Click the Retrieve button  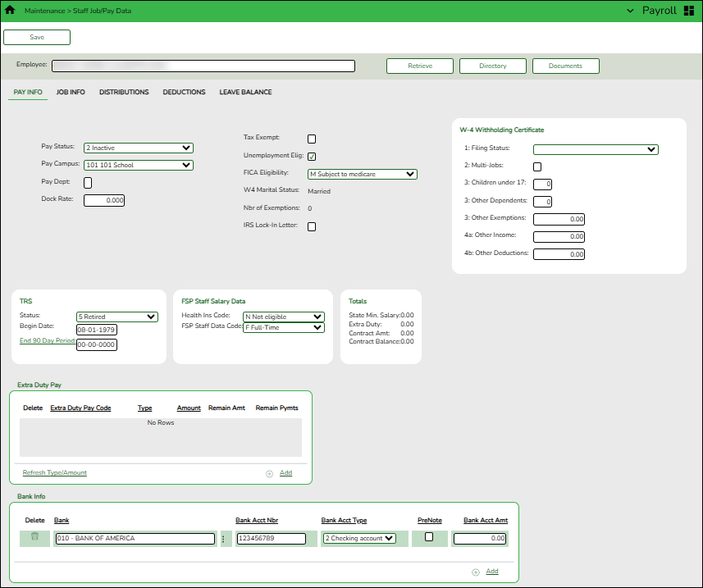420,66
